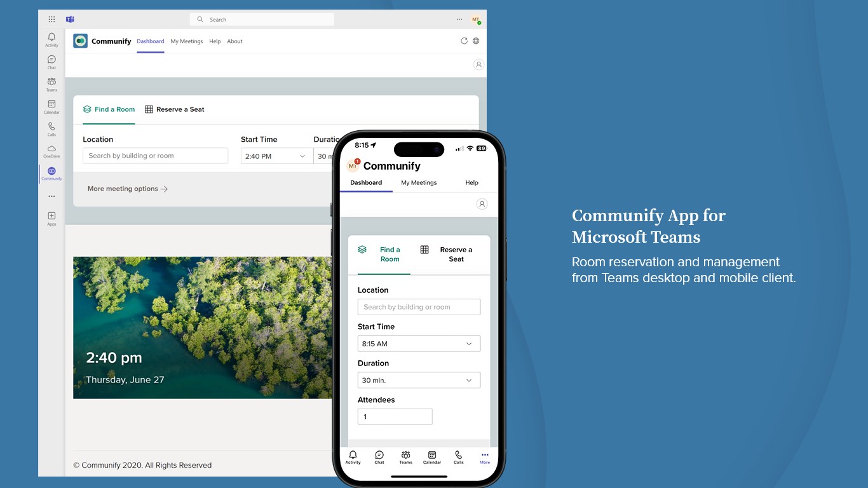Click the Microsoft Teams logo in title bar

point(70,19)
